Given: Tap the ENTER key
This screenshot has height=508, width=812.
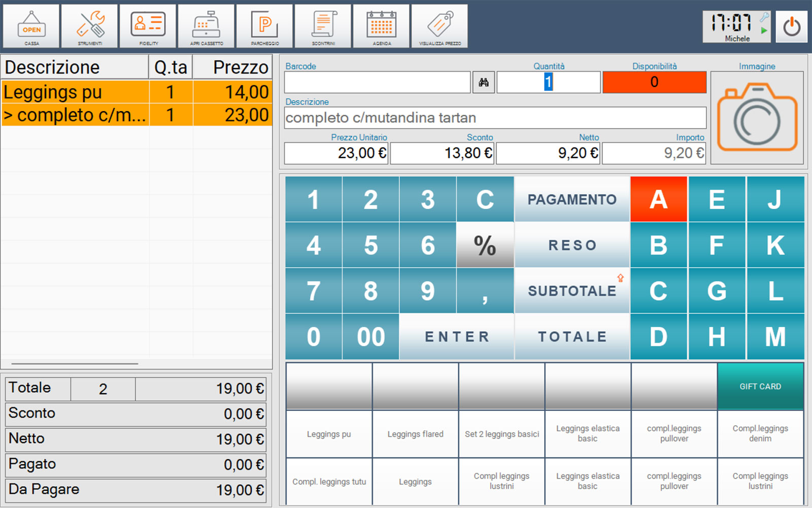Looking at the screenshot, I should click(457, 336).
